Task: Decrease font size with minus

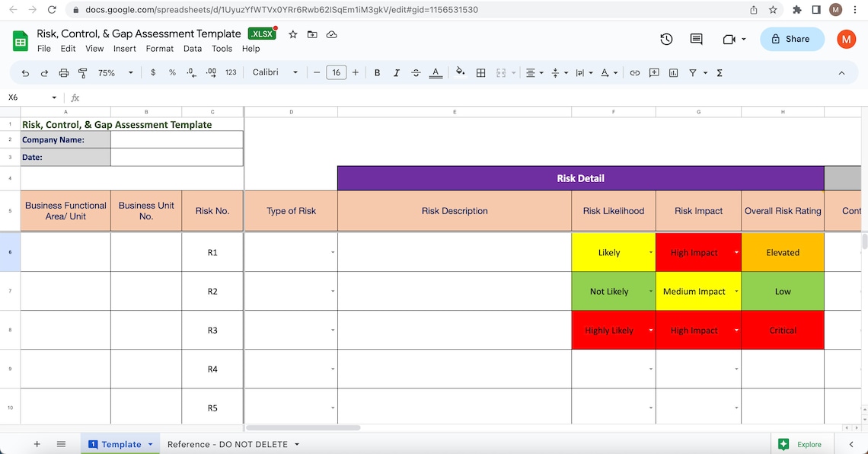Action: click(317, 72)
